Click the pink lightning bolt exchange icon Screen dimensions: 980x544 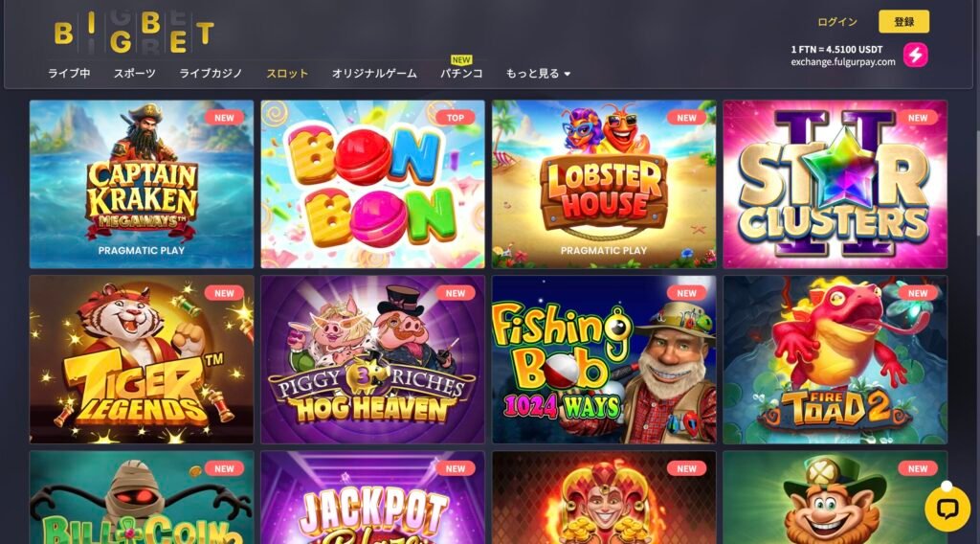[x=915, y=55]
